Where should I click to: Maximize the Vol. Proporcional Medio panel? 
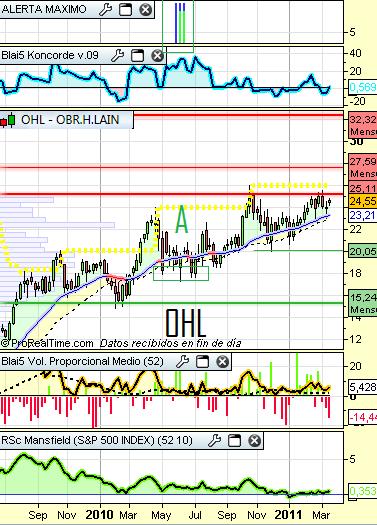click(203, 362)
